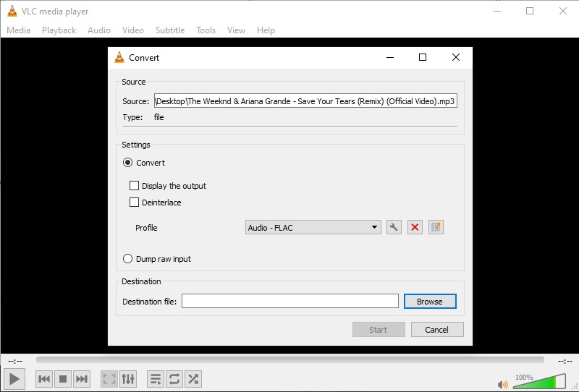This screenshot has width=579, height=392.
Task: Click cone icon in Convert dialog title
Action: click(x=119, y=57)
